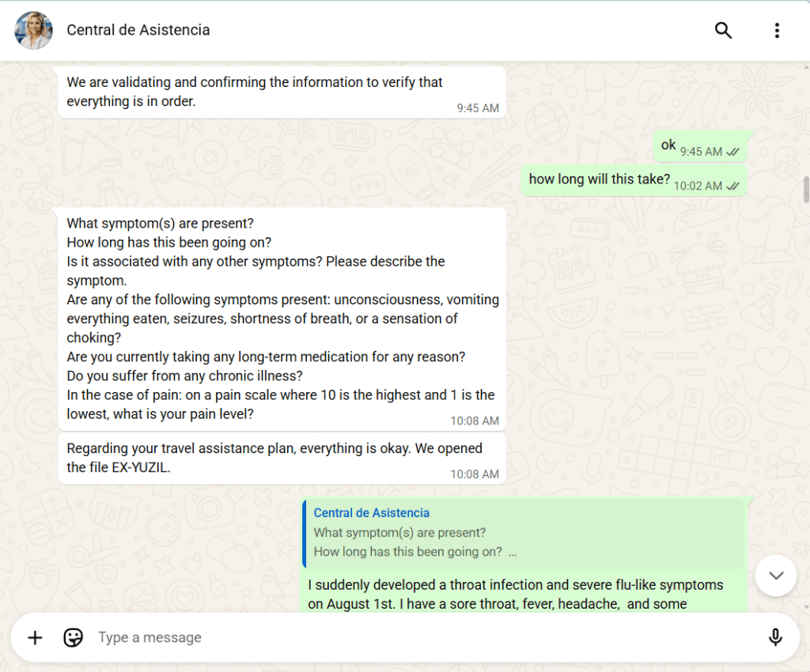Screen dimensions: 810x672
Task: Click the symptoms questionnaire message
Action: (282, 319)
